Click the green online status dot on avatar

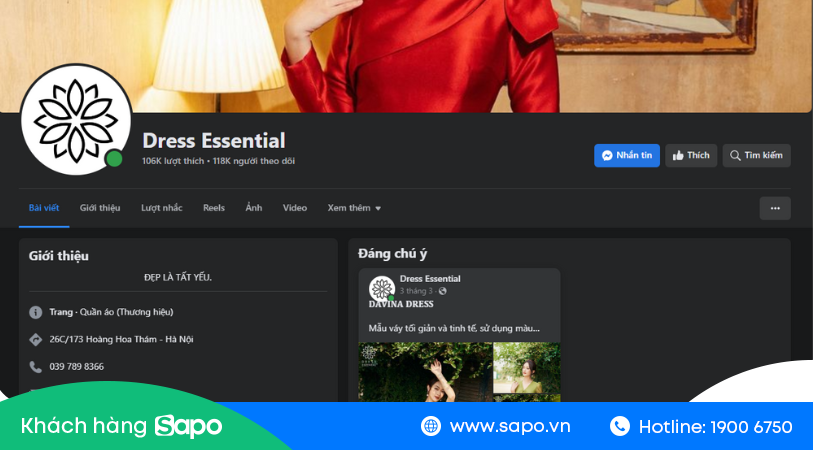tap(114, 159)
